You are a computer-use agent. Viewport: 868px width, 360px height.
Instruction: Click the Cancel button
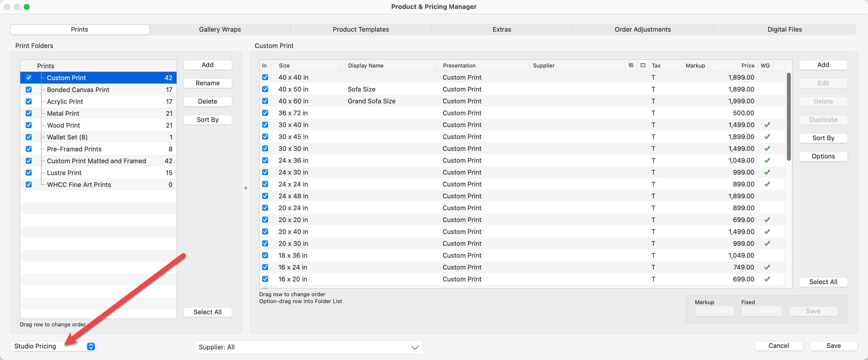(x=778, y=346)
